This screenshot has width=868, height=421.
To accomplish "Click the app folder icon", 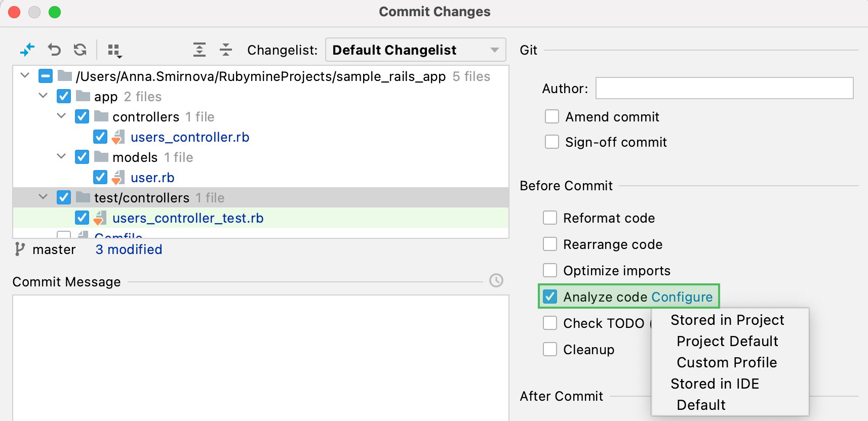I will tap(83, 96).
